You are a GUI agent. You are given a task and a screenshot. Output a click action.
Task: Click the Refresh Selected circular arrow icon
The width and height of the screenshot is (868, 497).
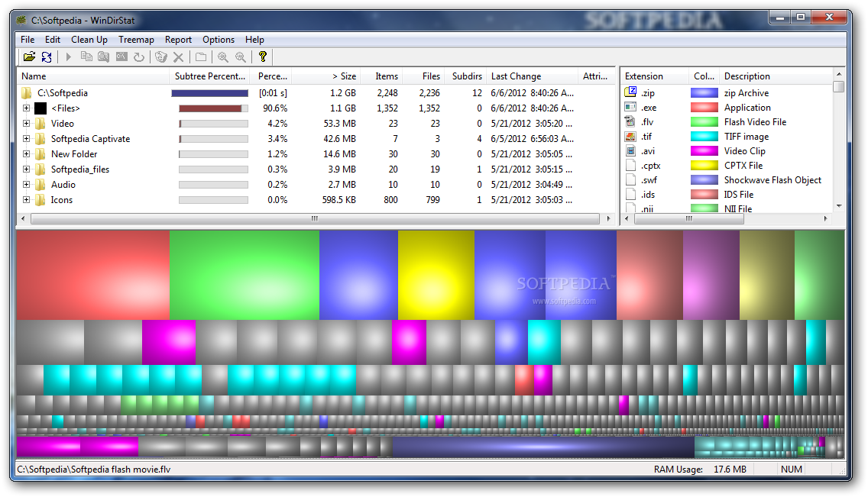pyautogui.click(x=139, y=56)
